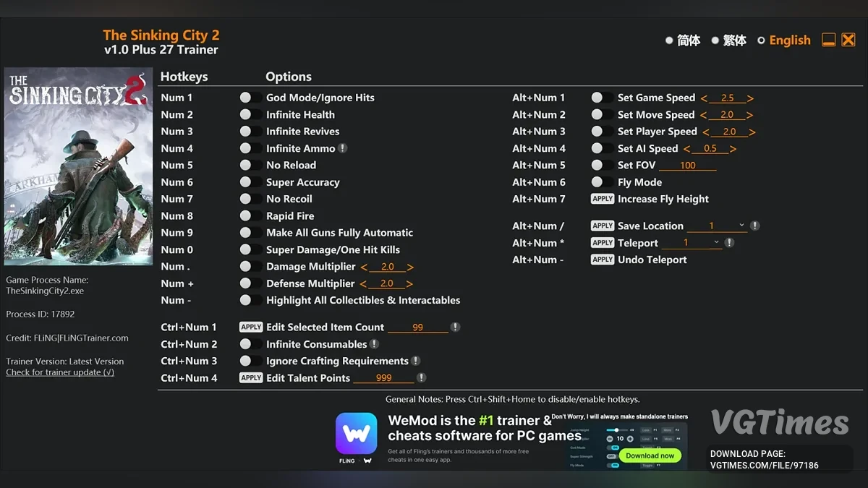This screenshot has width=868, height=488.
Task: Toggle Damage Multiplier switch
Action: [250, 267]
